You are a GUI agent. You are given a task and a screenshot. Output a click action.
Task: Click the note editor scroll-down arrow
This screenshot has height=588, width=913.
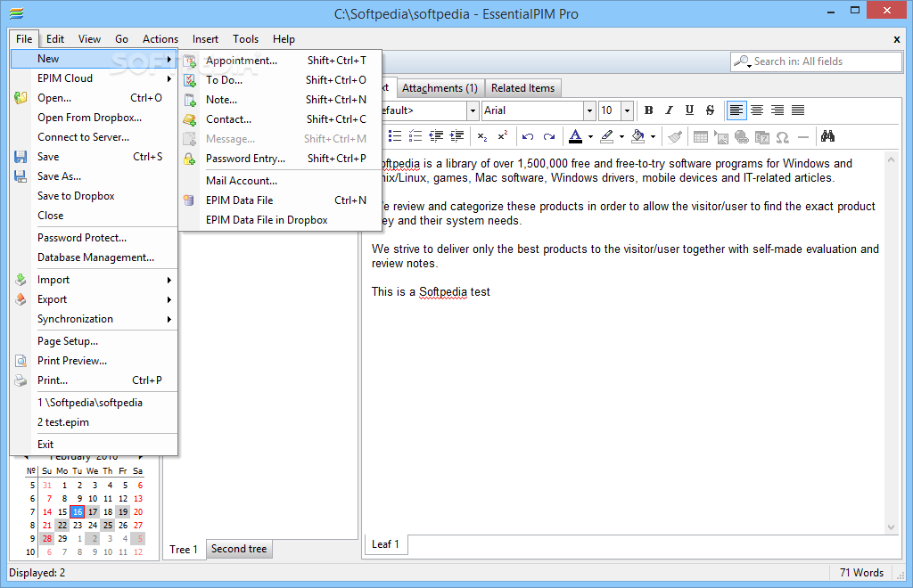891,527
